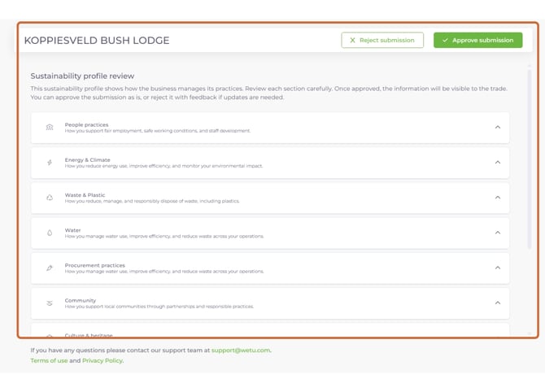Collapse the Energy & Climate section chevron
This screenshot has height=392, width=545.
click(498, 163)
